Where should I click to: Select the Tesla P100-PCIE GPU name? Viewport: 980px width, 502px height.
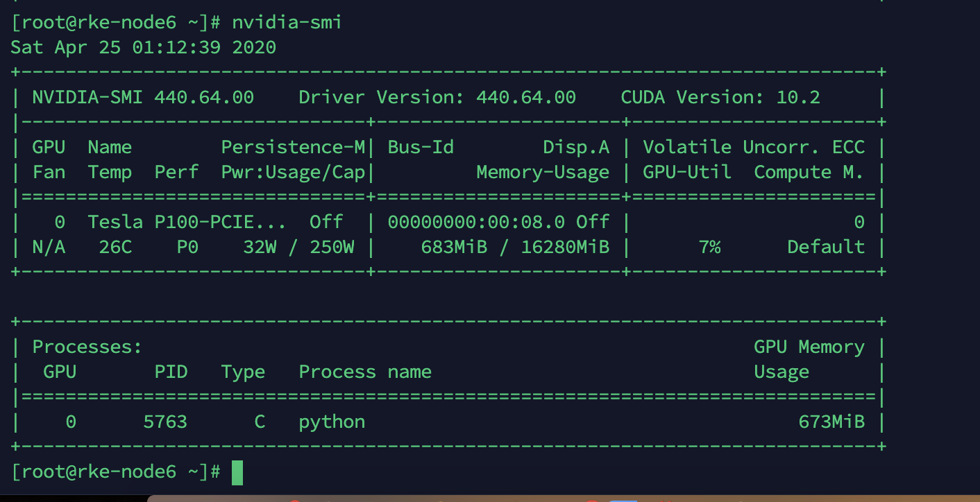[186, 222]
